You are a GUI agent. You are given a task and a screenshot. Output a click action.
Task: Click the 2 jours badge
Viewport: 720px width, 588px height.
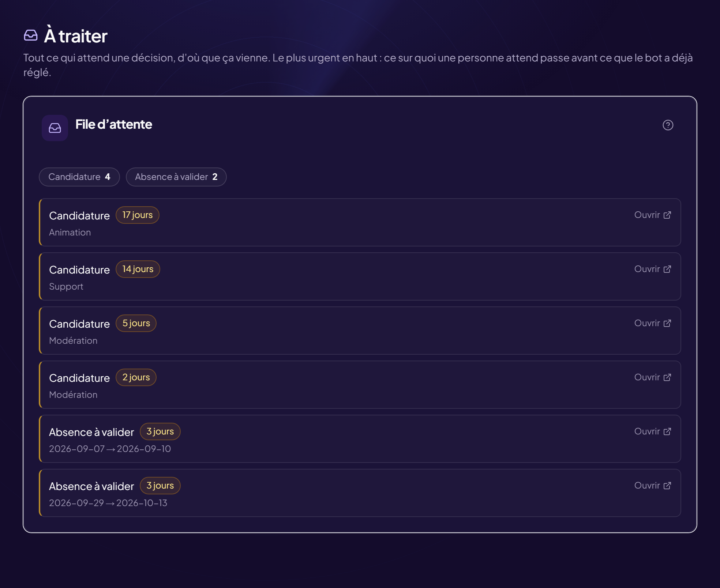pos(136,377)
